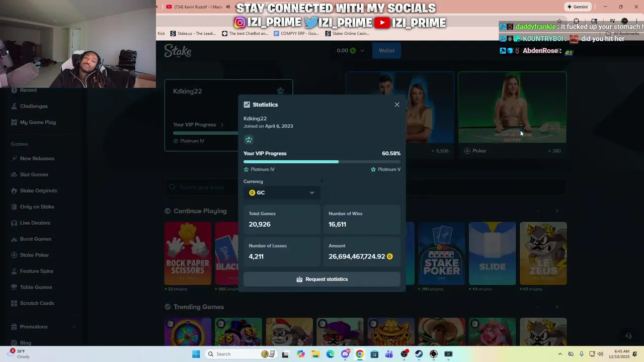
Task: Open the best ChatBot bookmark
Action: (x=246, y=34)
